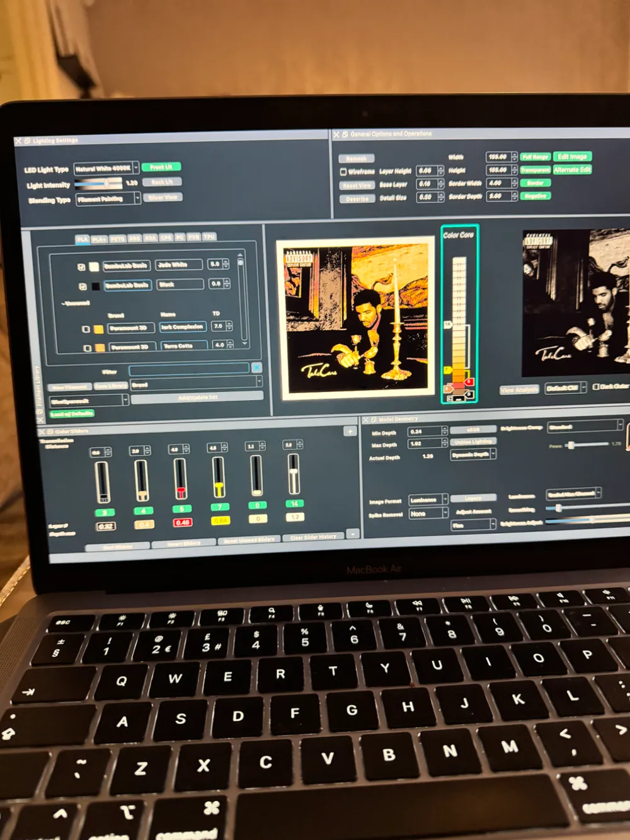This screenshot has width=630, height=840.
Task: Float the Model Geometry panel via undock icon
Action: (374, 419)
